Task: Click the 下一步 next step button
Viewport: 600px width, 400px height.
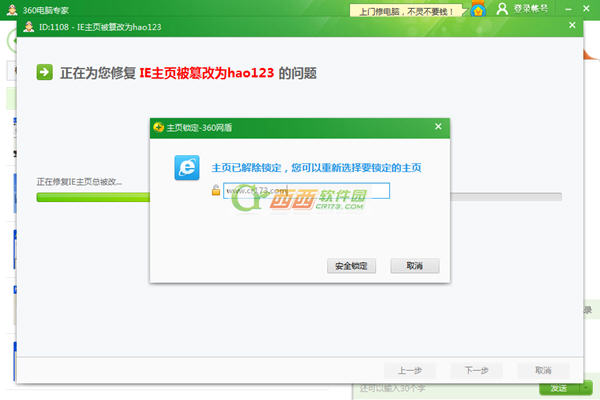Action: click(x=476, y=370)
